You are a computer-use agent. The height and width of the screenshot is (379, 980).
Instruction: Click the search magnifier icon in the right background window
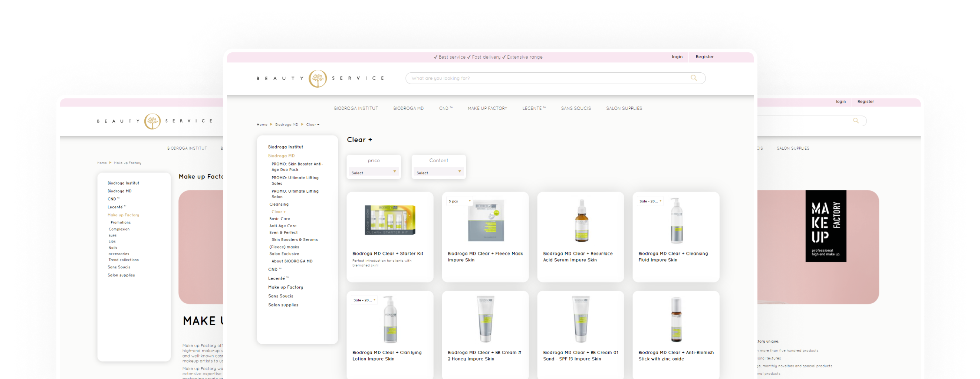856,120
